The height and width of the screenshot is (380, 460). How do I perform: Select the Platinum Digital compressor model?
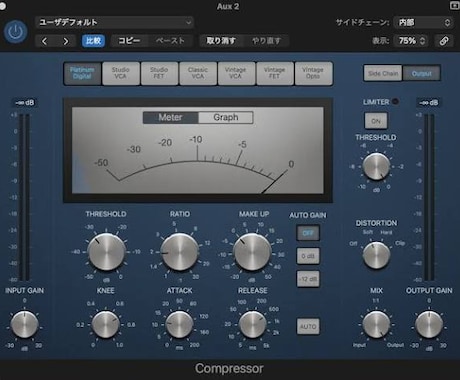tap(82, 73)
